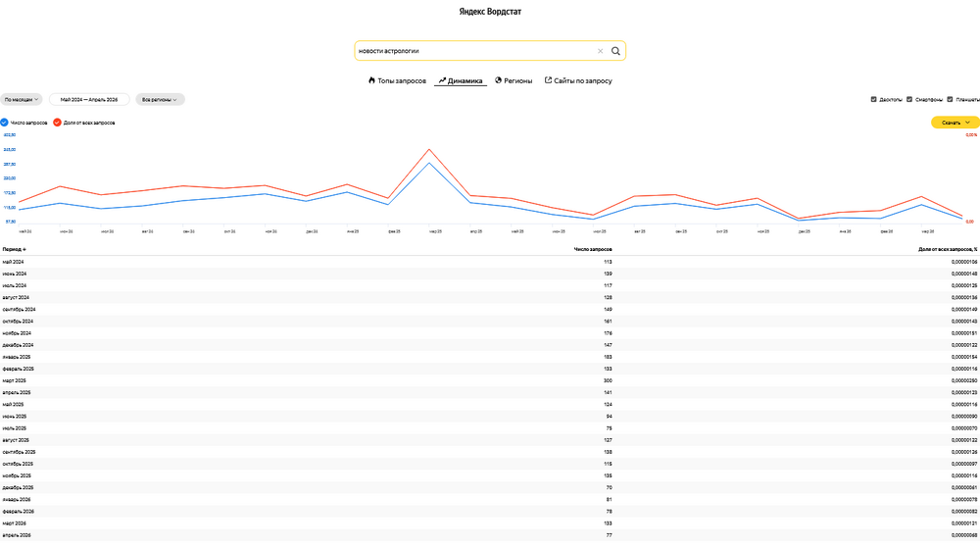
Task: Toggle the Десктопы checkbox
Action: point(874,99)
